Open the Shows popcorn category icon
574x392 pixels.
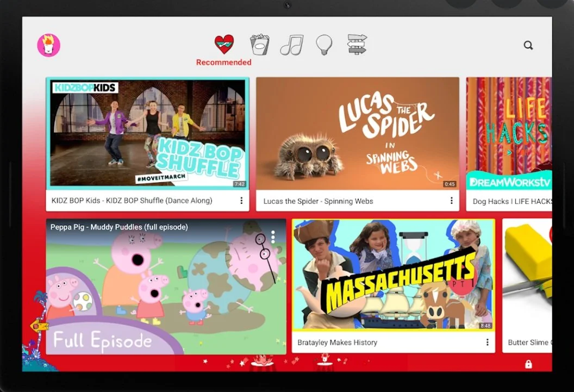pos(259,45)
